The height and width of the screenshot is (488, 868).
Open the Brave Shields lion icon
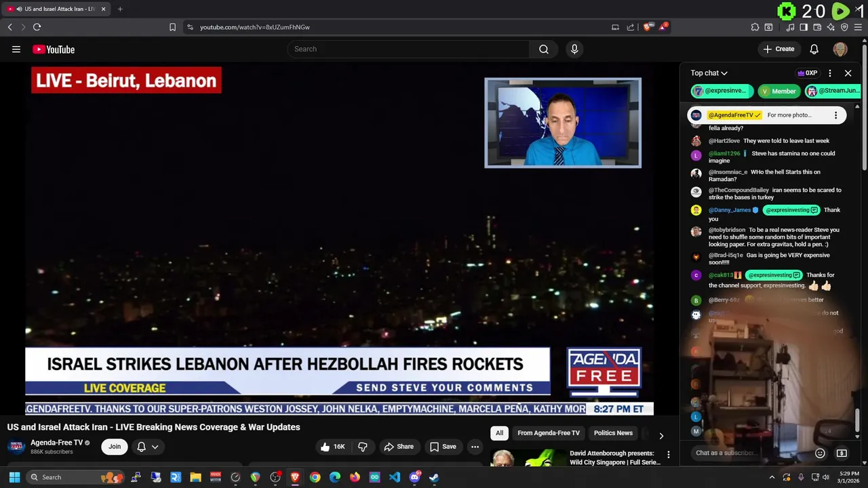click(x=648, y=27)
